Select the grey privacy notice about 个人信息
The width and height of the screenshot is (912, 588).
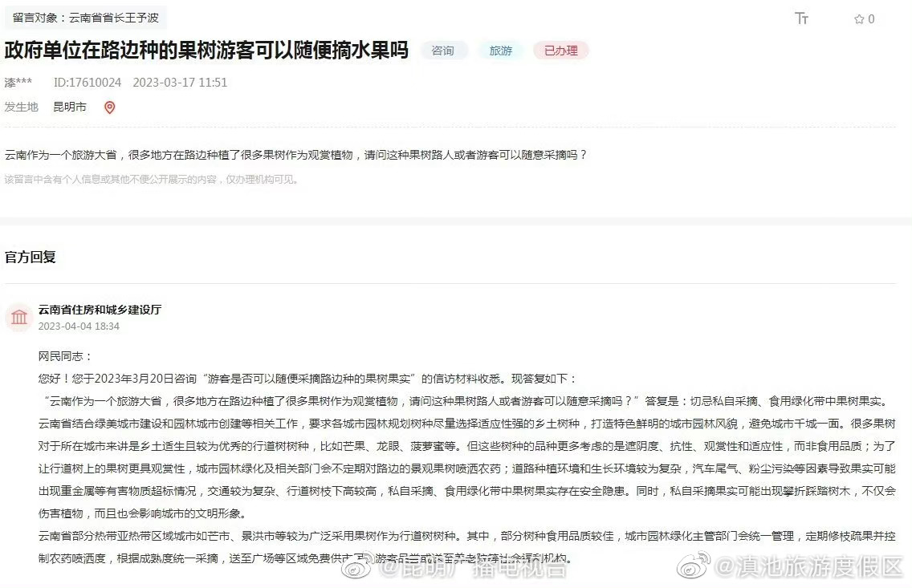[153, 180]
